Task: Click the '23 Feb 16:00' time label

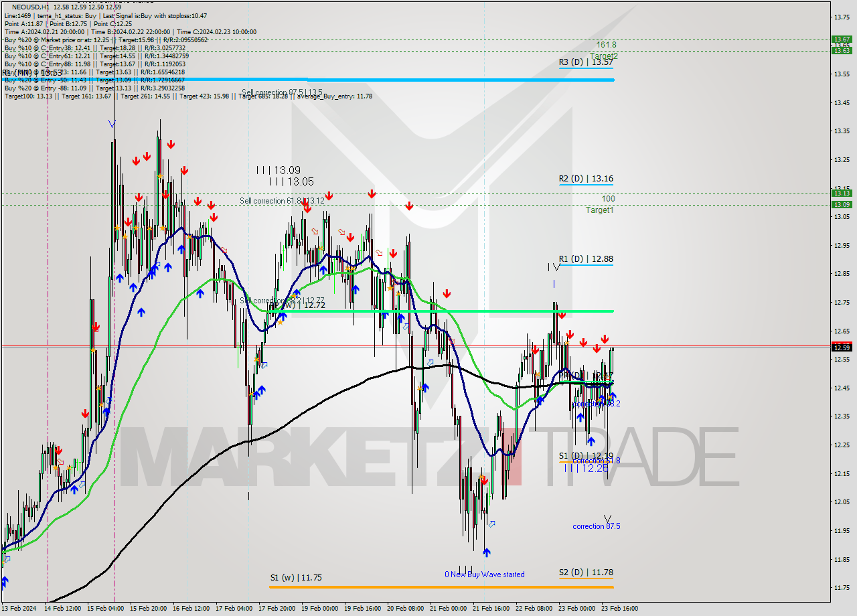Action: 619,609
